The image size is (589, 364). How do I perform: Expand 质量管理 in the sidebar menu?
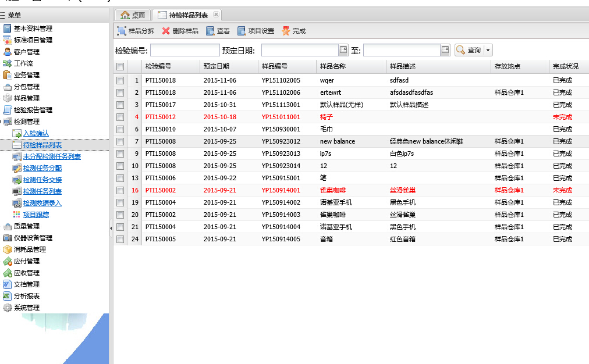click(x=26, y=226)
